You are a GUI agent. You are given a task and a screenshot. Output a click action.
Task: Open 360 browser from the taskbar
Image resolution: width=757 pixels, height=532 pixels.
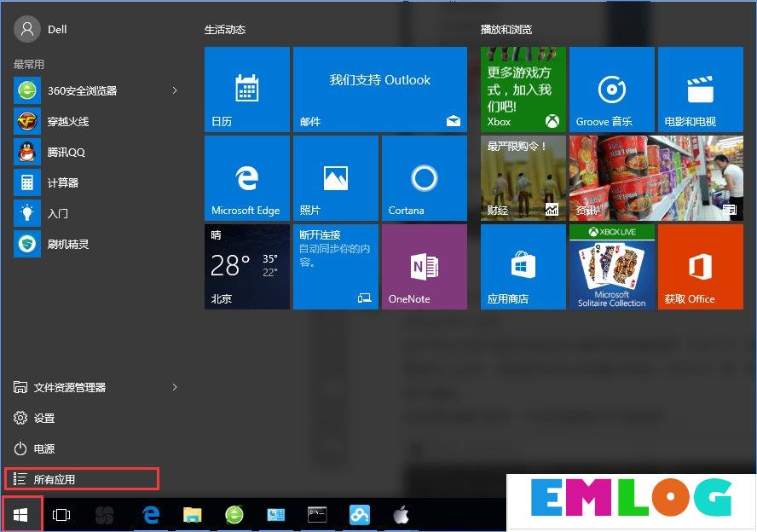(x=234, y=515)
